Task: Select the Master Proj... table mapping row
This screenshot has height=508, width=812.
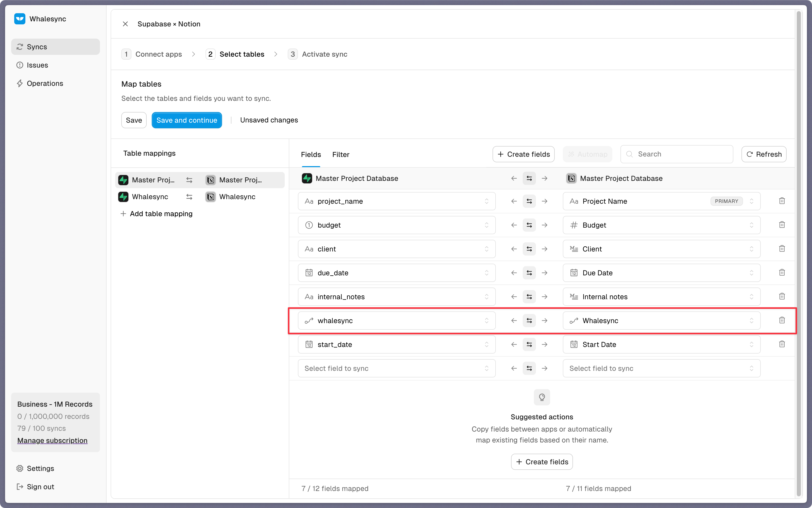Action: click(200, 180)
